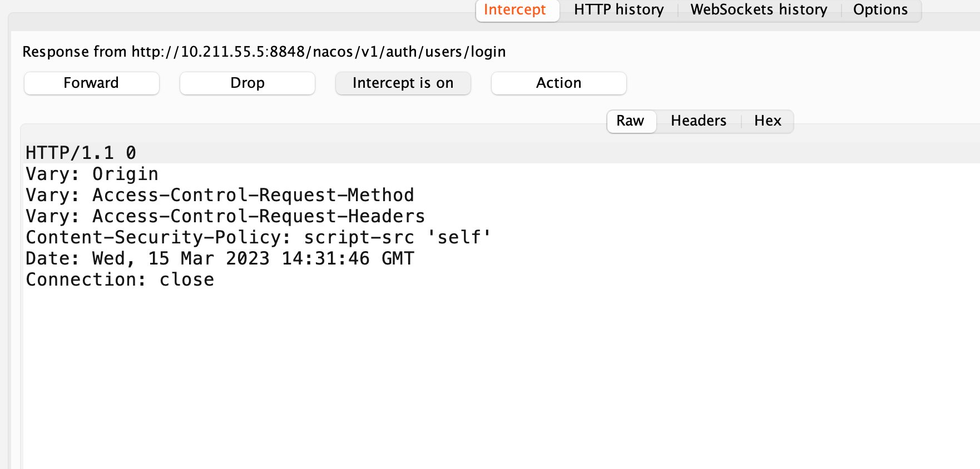
Task: Click the Connection: close header line
Action: [120, 280]
